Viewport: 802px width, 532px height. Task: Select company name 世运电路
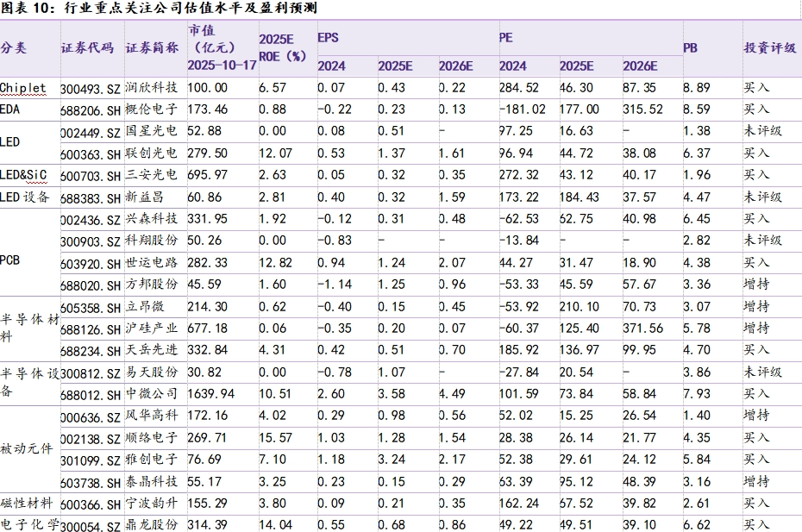tap(152, 262)
